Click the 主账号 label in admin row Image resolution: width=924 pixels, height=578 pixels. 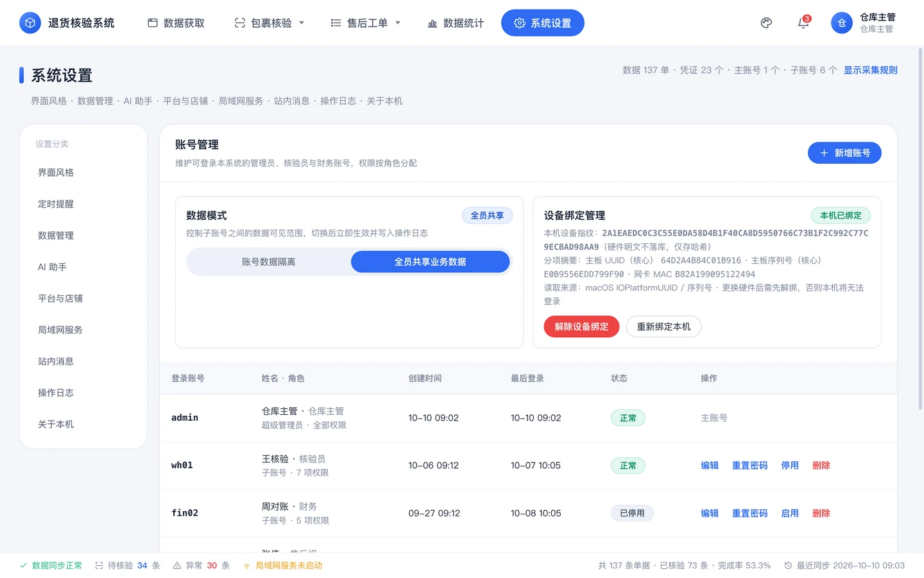click(x=714, y=418)
